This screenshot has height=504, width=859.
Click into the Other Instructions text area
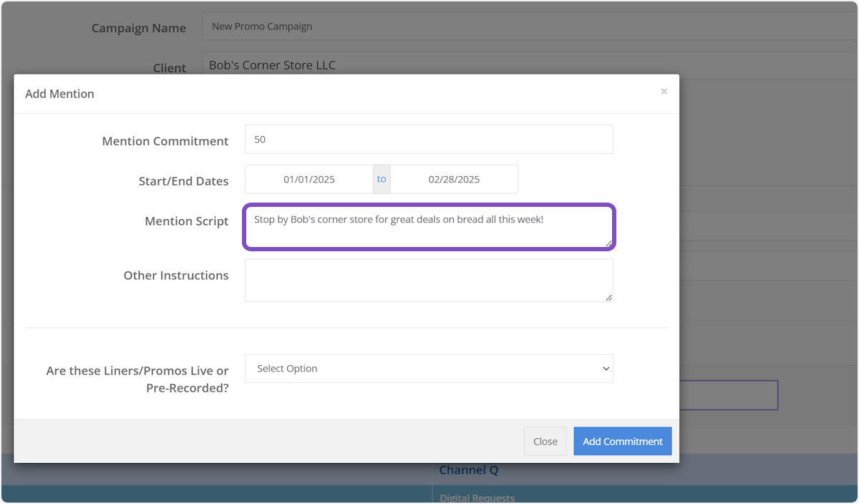point(428,280)
